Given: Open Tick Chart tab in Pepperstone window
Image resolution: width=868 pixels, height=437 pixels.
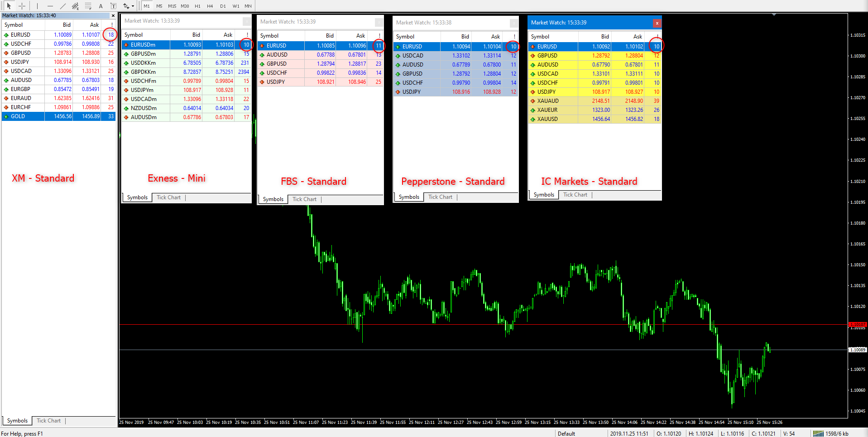Looking at the screenshot, I should point(440,197).
